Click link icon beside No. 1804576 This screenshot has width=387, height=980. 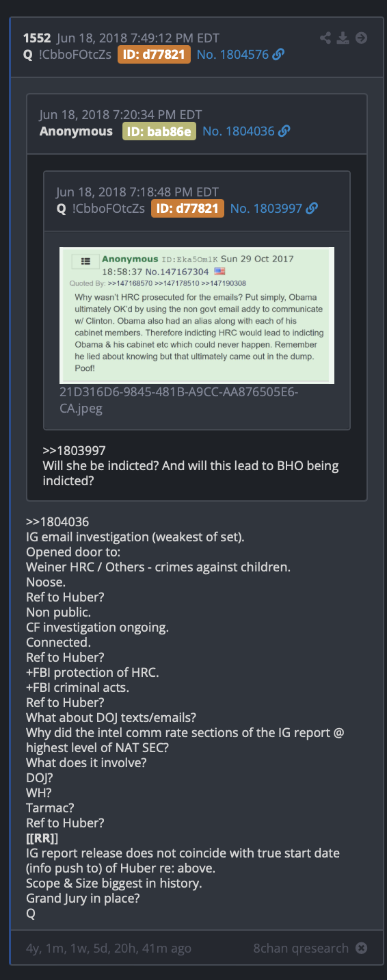278,55
